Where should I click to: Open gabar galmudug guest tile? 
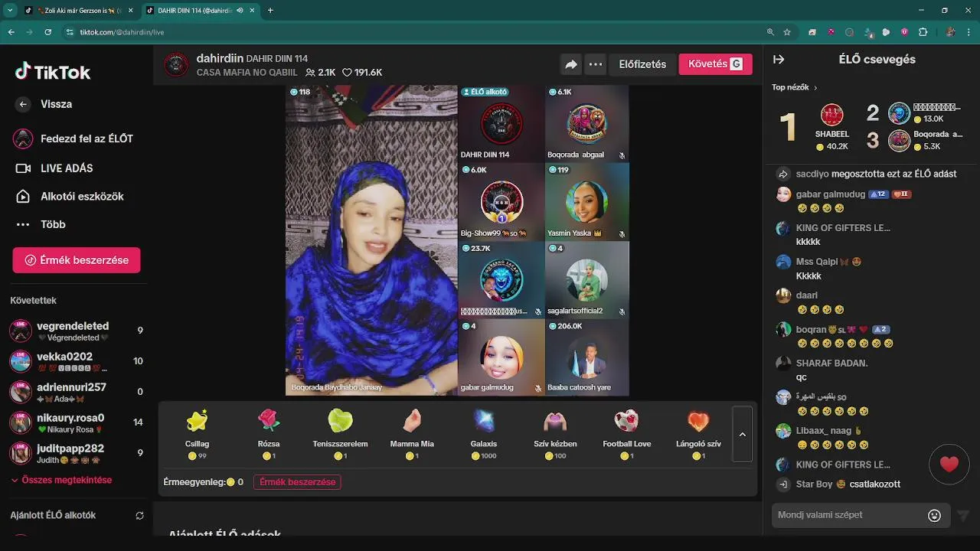(x=501, y=357)
